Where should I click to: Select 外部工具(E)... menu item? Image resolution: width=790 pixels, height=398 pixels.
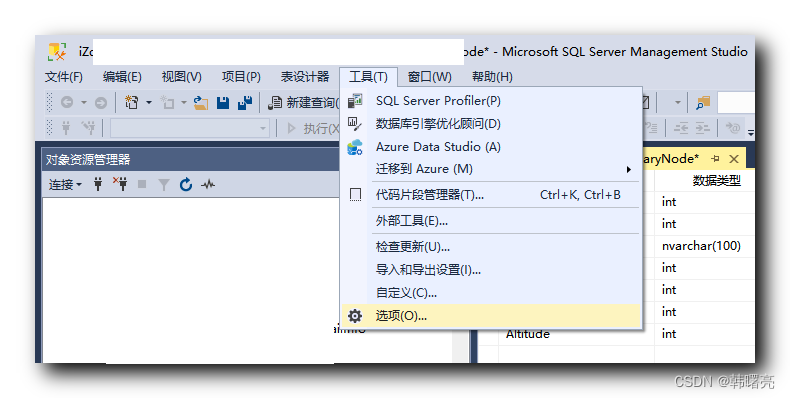(x=491, y=221)
